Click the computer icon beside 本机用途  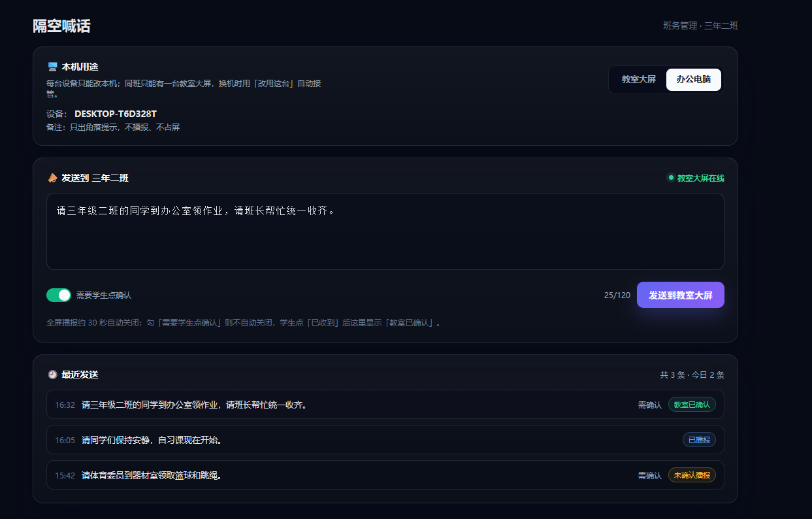(x=53, y=67)
